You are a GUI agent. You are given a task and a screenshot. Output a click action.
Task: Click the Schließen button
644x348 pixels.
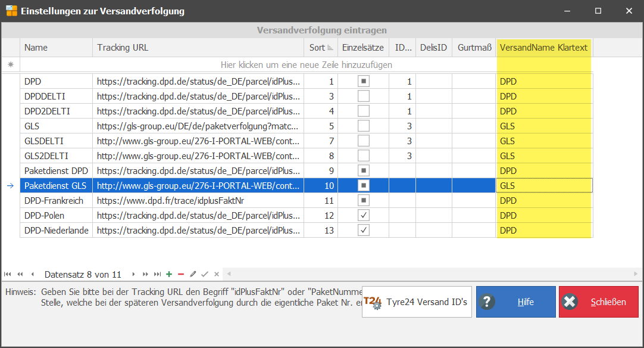click(599, 302)
